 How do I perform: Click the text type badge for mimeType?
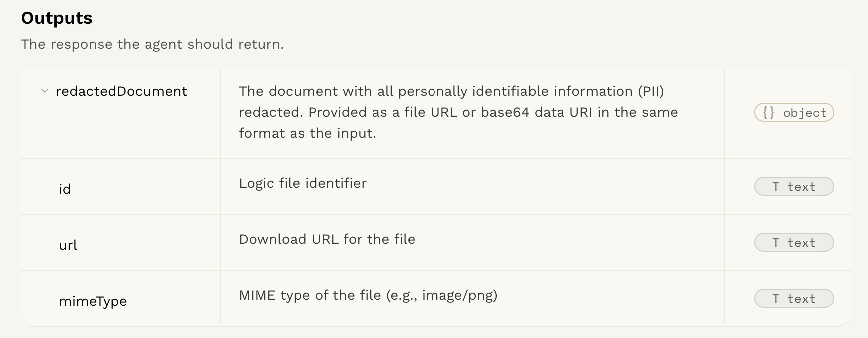click(x=794, y=299)
